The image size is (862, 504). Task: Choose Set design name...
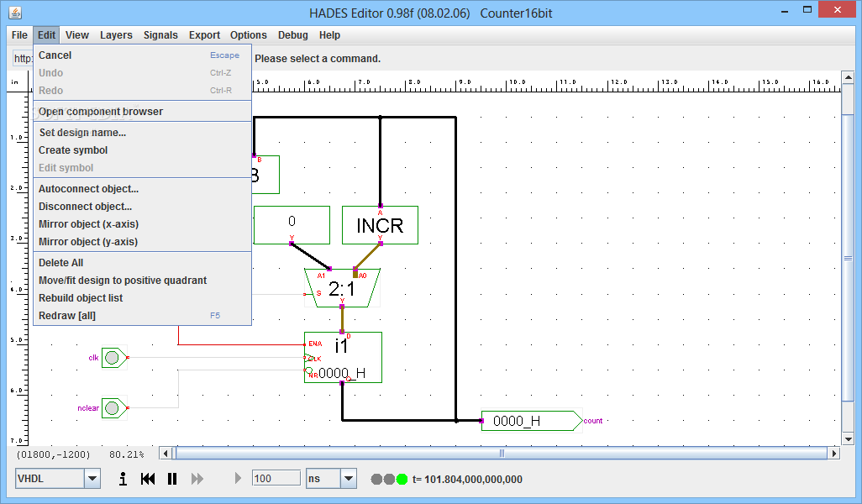click(142, 133)
